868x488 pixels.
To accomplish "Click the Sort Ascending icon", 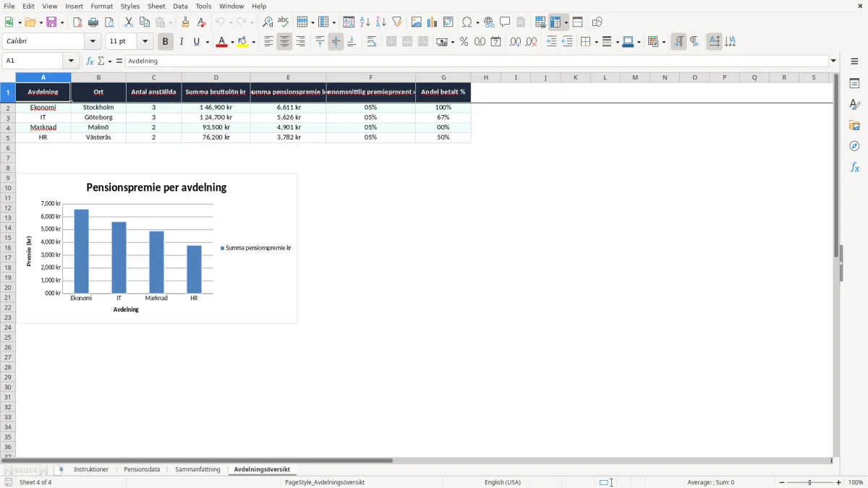I will click(365, 22).
